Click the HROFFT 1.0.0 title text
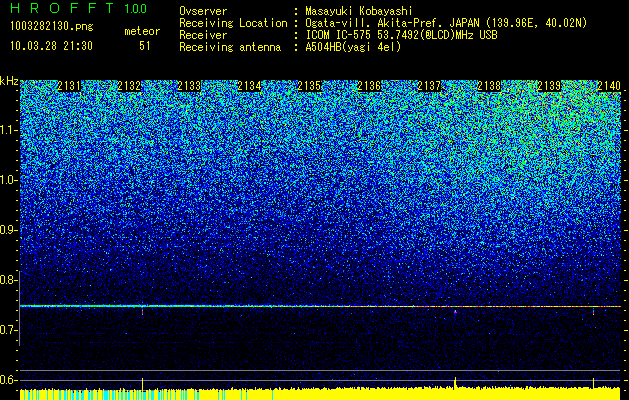The width and height of the screenshot is (629, 400). click(78, 8)
